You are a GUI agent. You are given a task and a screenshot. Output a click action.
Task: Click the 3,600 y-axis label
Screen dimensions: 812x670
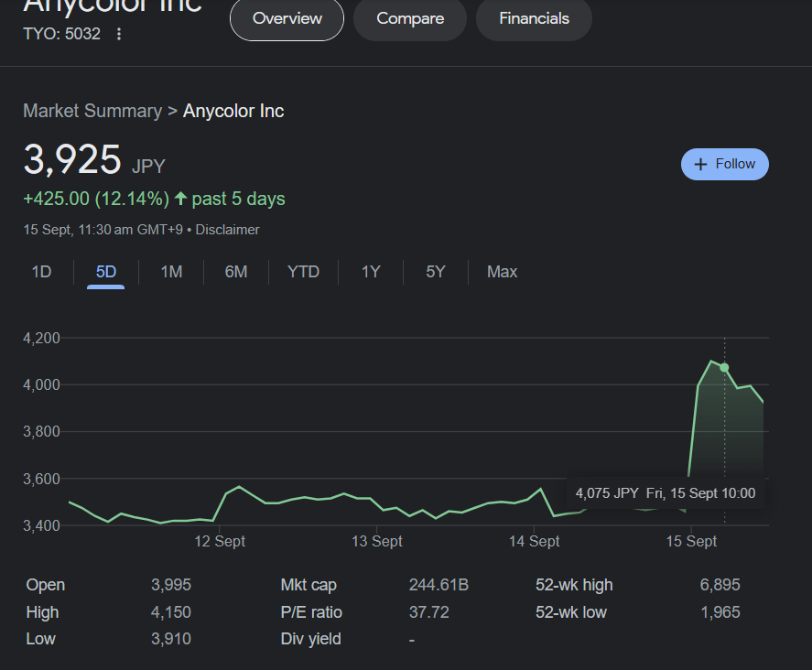[41, 479]
